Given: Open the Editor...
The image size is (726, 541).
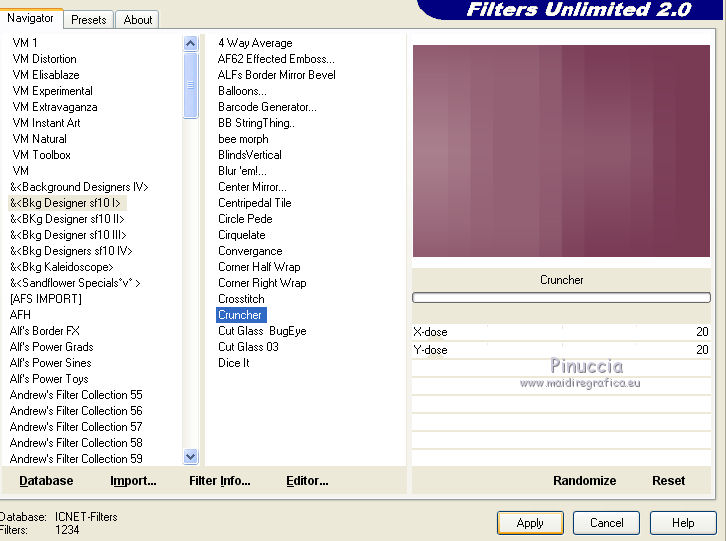Looking at the screenshot, I should coord(307,481).
